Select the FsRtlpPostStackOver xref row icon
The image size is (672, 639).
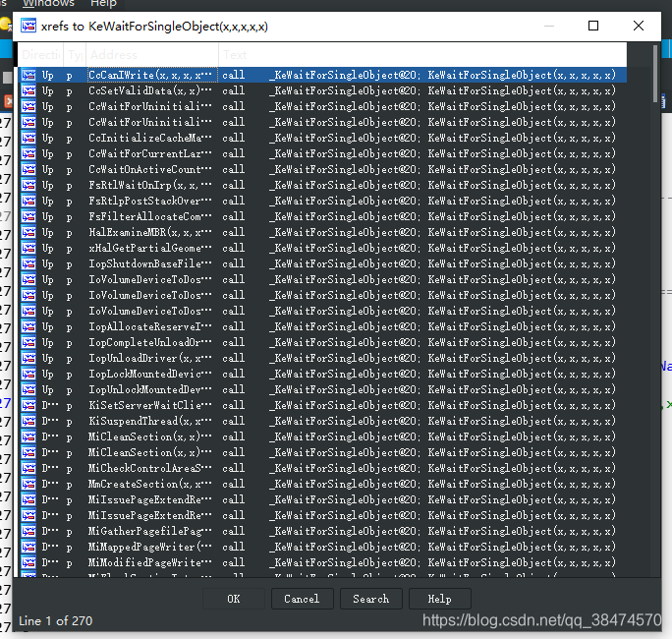click(x=28, y=201)
